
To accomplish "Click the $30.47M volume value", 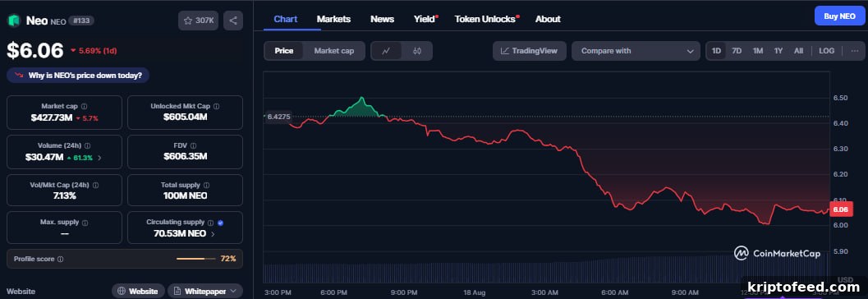I will pyautogui.click(x=44, y=157).
